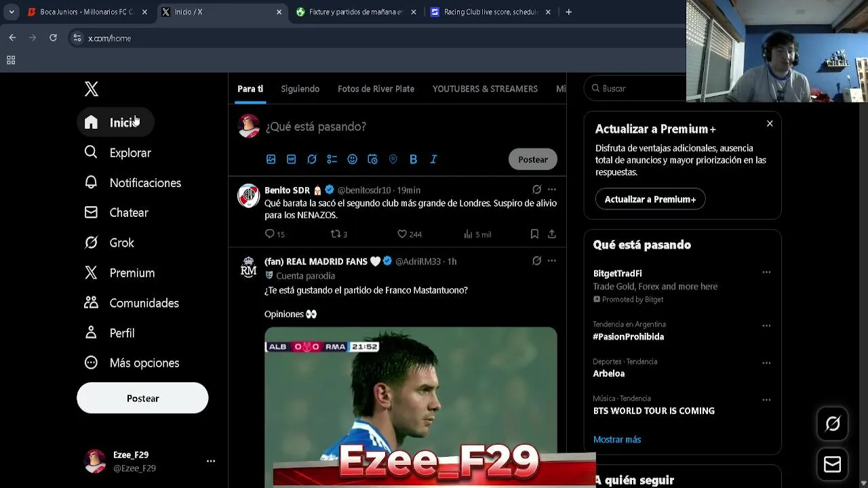The width and height of the screenshot is (868, 488).
Task: Open the #PasionProhibida trend
Action: click(x=629, y=337)
